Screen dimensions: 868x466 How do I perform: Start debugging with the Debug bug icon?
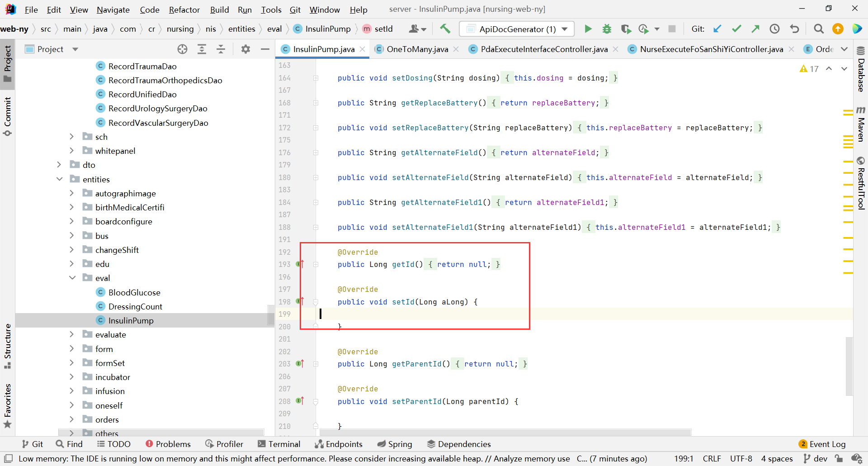coord(607,29)
